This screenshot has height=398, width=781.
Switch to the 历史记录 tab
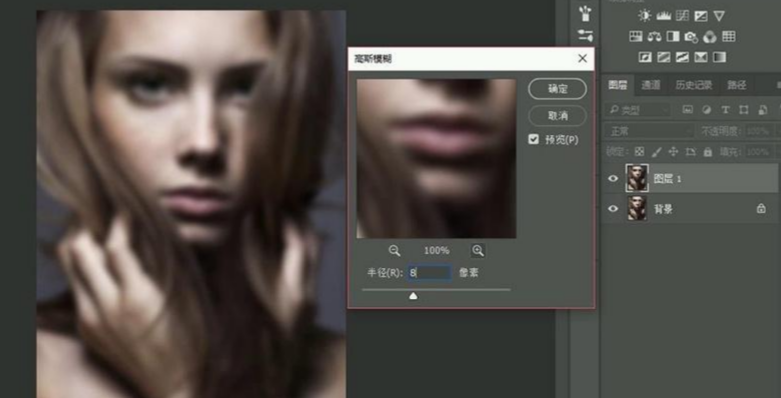(x=693, y=85)
